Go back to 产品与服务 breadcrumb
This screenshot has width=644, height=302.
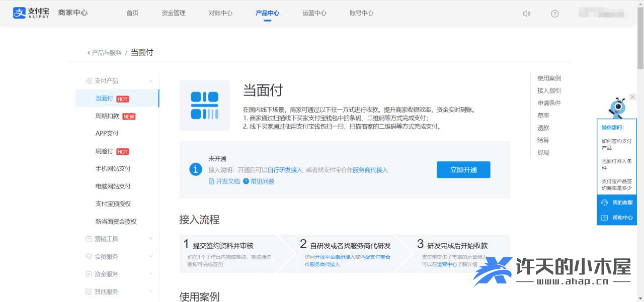107,53
